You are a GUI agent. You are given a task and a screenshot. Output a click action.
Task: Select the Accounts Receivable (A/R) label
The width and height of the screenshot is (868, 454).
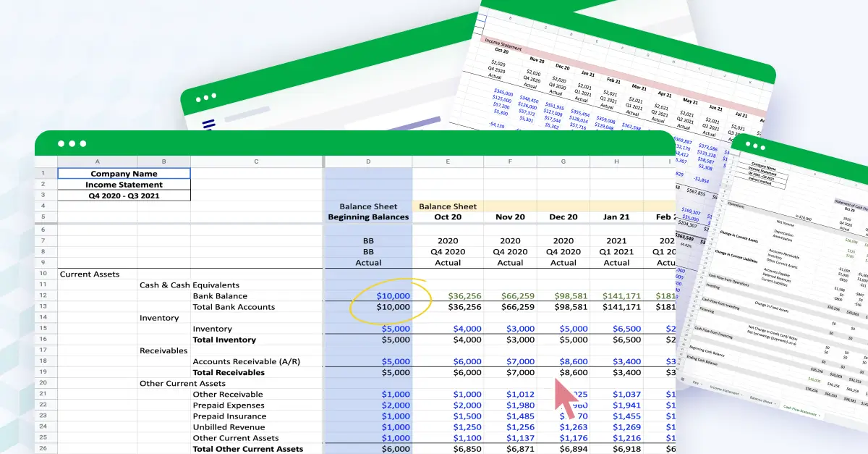coord(246,361)
